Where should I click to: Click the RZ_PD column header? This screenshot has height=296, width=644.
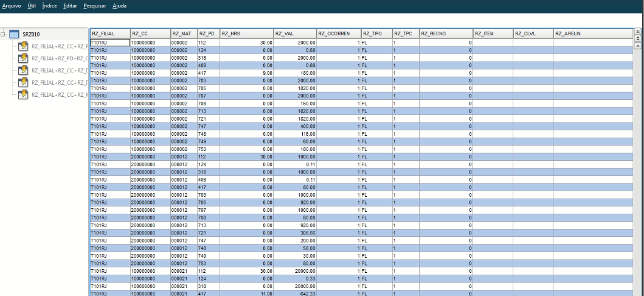tap(209, 33)
